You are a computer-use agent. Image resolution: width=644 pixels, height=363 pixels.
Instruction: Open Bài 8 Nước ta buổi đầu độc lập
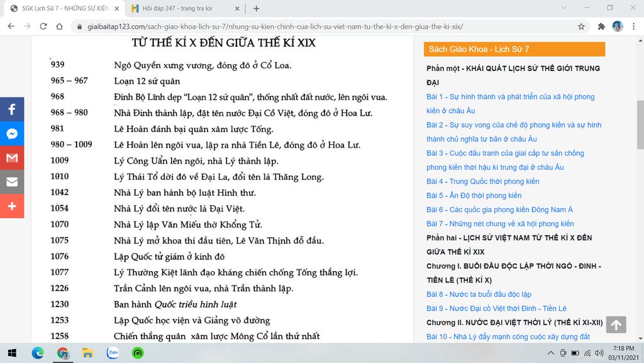click(x=479, y=294)
